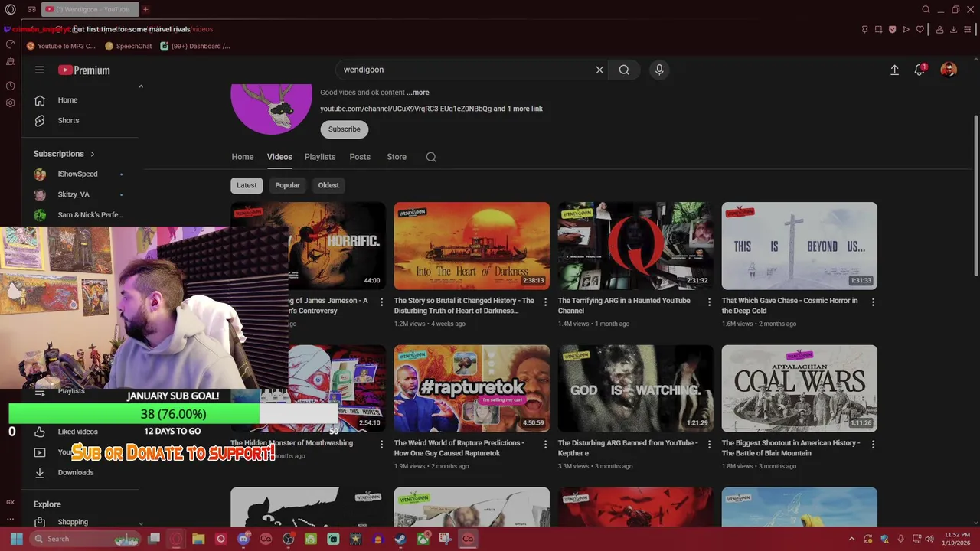Open the 'and 1 more link' text

pos(518,109)
